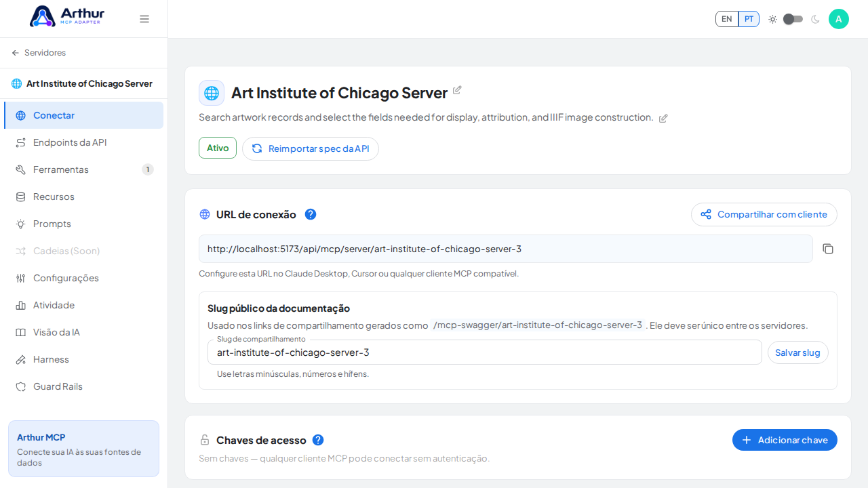Viewport: 868px width, 488px height.
Task: Open the Configurações section
Action: click(x=83, y=278)
